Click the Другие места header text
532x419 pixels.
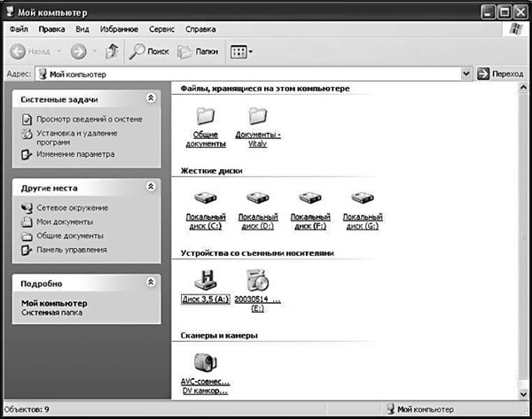click(49, 188)
